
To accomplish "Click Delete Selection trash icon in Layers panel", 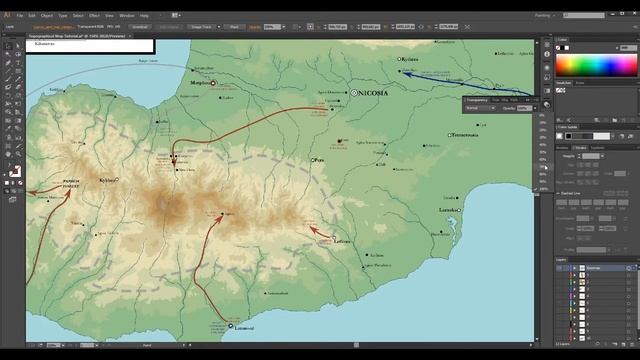I will click(x=632, y=344).
